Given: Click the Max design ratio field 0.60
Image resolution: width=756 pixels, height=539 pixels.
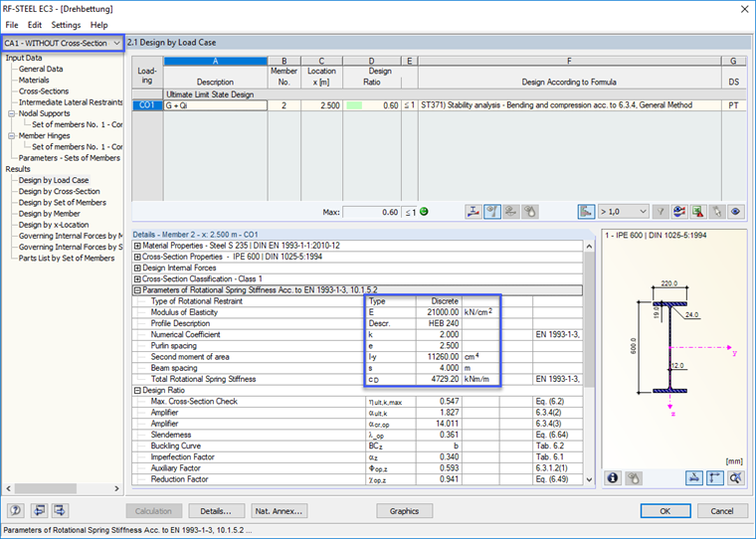Looking at the screenshot, I should pos(371,212).
